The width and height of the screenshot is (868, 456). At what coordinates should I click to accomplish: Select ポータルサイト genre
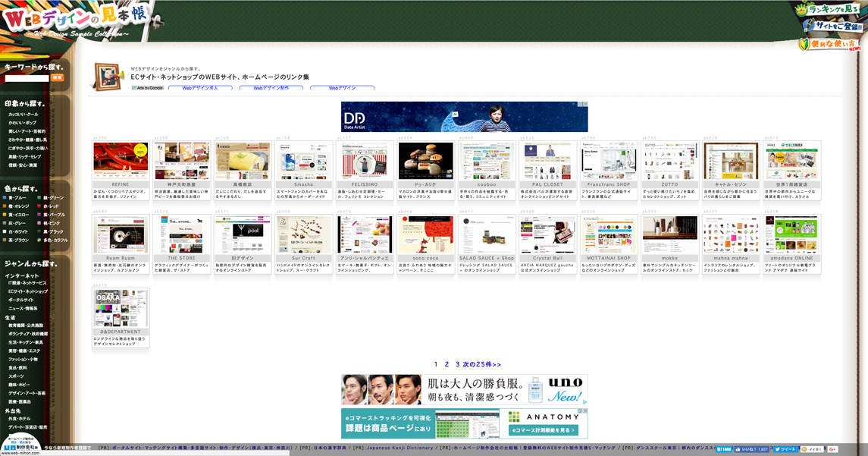pyautogui.click(x=21, y=300)
